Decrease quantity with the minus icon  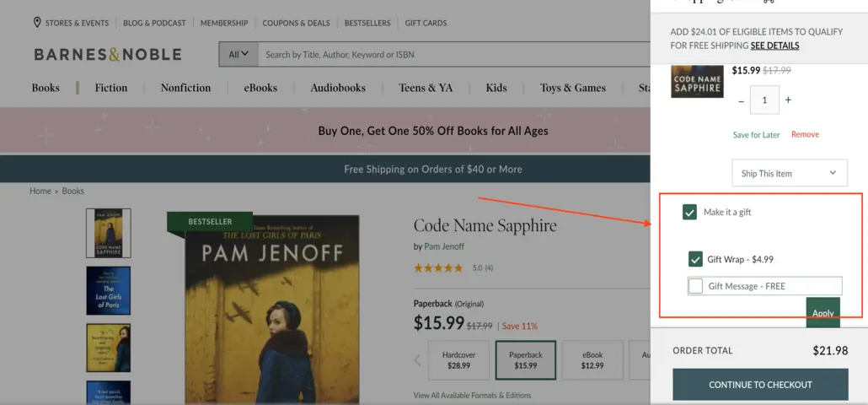click(x=742, y=101)
